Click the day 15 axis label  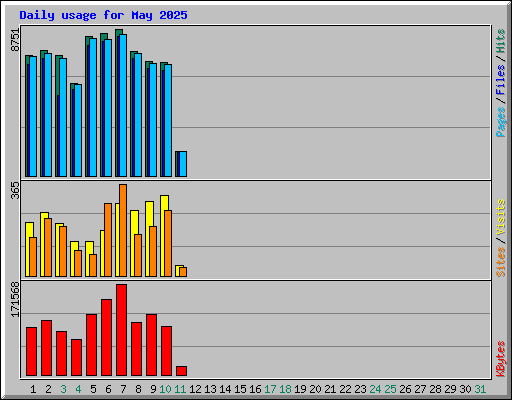point(240,389)
